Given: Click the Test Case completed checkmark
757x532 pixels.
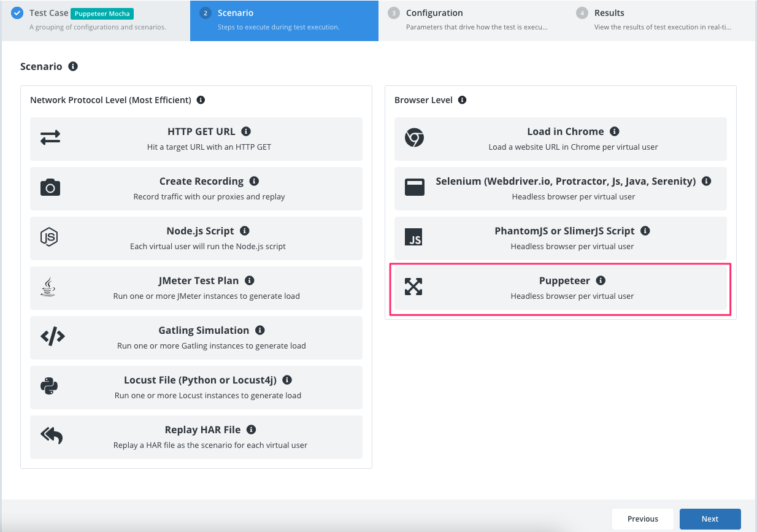Looking at the screenshot, I should (x=17, y=13).
